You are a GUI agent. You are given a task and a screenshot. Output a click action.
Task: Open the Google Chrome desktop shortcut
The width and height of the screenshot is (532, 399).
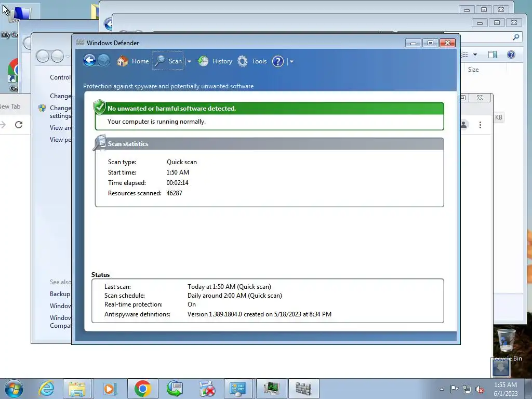[x=13, y=75]
